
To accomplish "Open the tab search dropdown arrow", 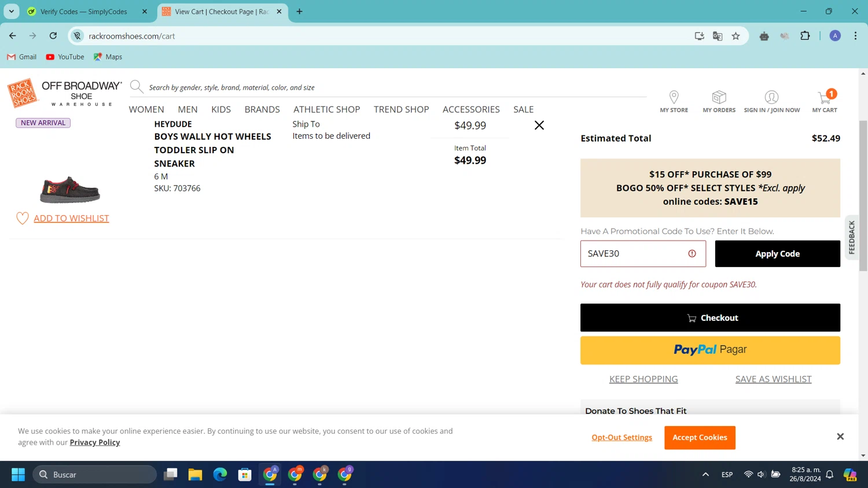I will (12, 12).
